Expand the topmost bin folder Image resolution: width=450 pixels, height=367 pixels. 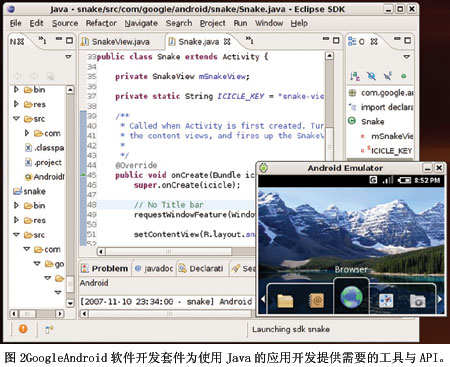16,89
